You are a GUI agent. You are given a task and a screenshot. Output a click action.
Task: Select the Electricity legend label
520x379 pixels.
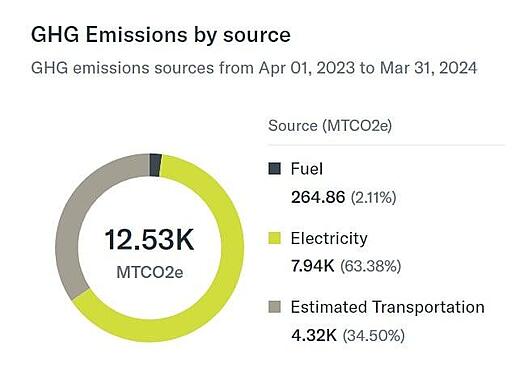point(329,239)
